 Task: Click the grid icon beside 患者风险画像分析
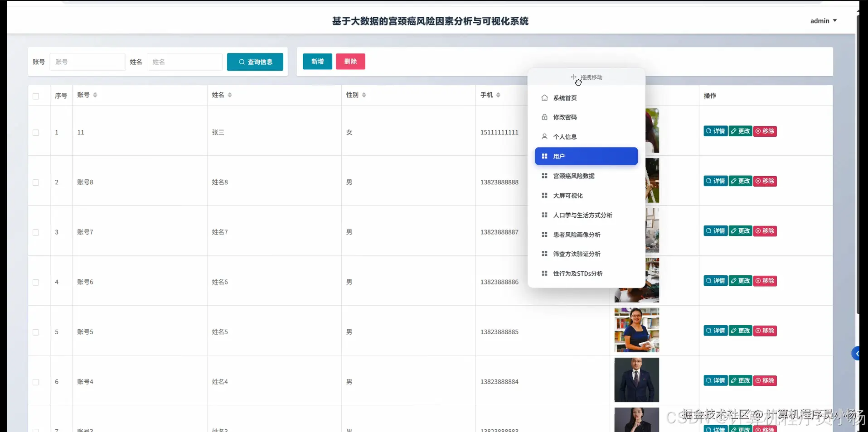(x=544, y=235)
